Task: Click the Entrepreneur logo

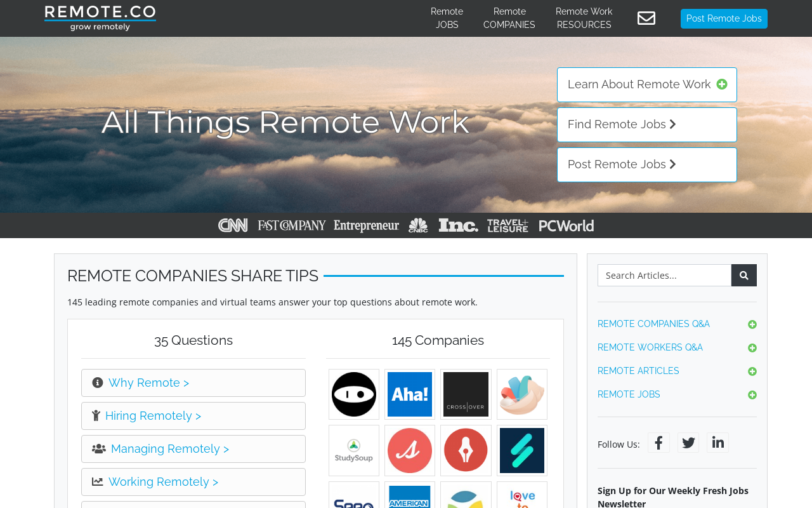Action: coord(367,225)
